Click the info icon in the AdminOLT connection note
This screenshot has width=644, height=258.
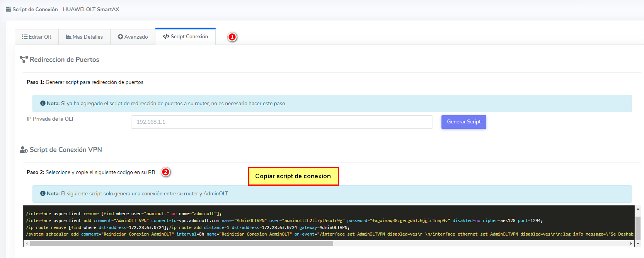tap(43, 193)
